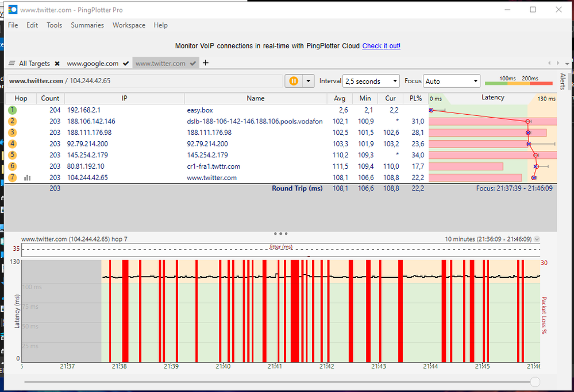Close the All Targets tab with the X
The width and height of the screenshot is (574, 392).
57,64
